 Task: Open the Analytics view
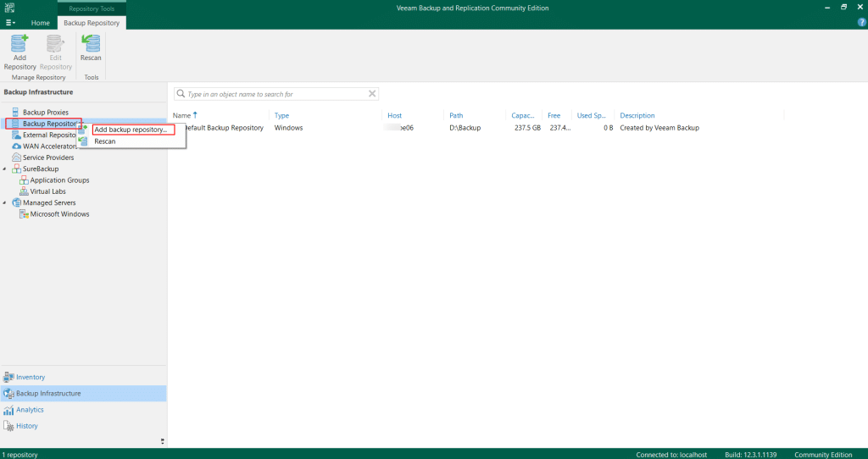pyautogui.click(x=83, y=410)
